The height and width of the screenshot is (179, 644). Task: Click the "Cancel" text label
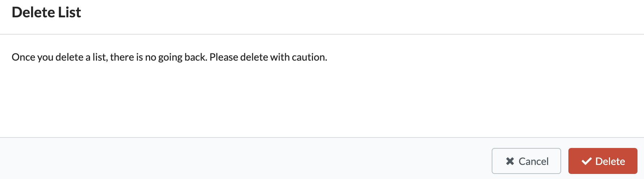point(534,161)
